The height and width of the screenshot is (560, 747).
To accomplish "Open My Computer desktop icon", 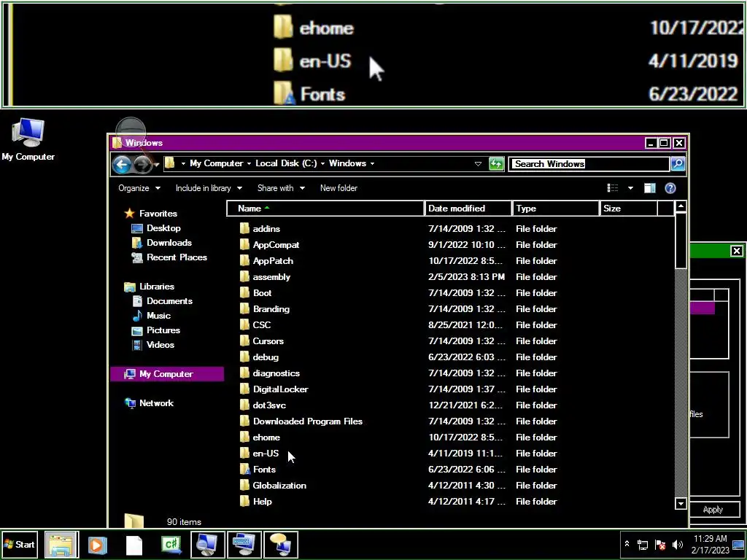I will pyautogui.click(x=28, y=139).
